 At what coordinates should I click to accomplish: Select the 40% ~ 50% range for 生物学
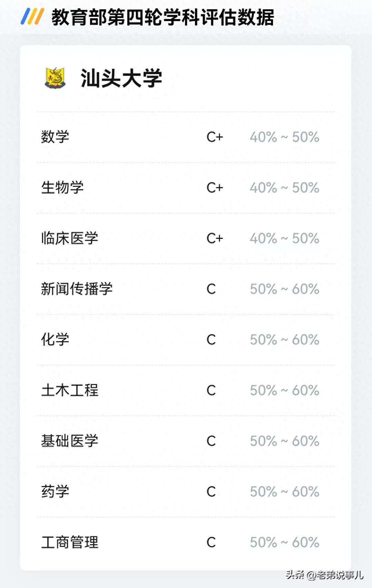(x=284, y=188)
